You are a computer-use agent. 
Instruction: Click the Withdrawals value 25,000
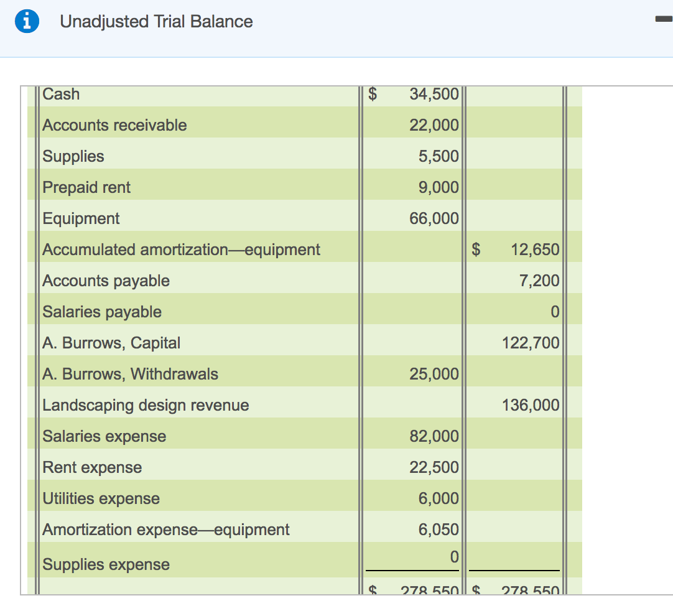click(434, 375)
